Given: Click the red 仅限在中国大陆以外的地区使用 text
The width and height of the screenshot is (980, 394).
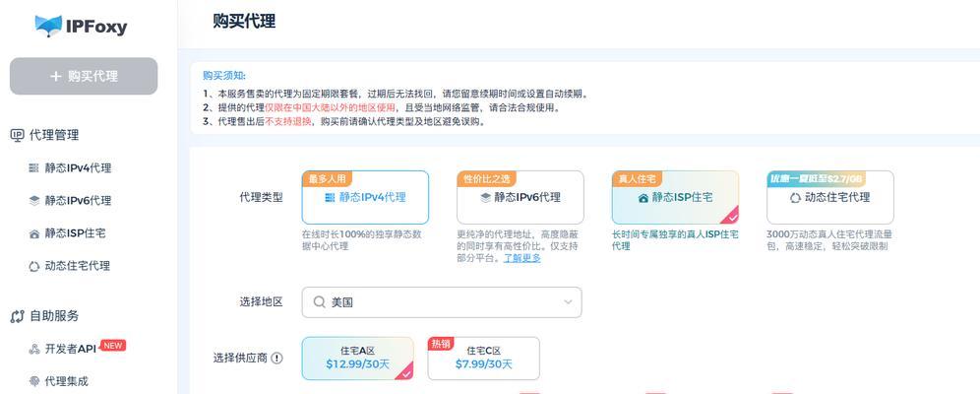Looking at the screenshot, I should [330, 107].
